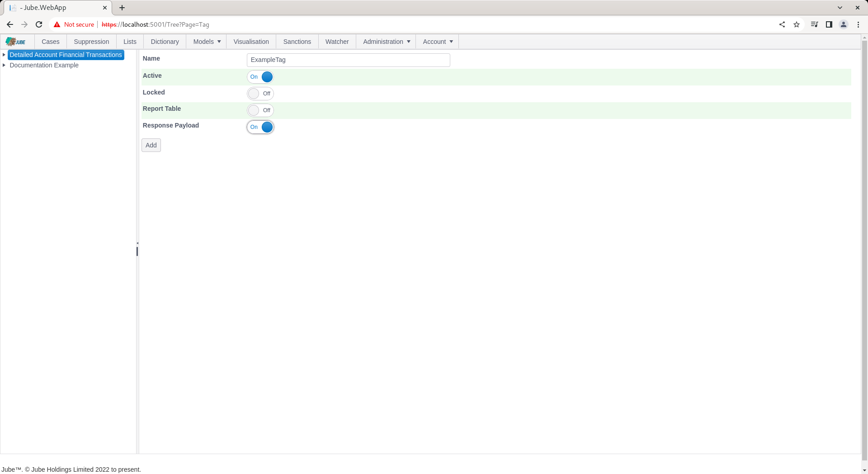Reload the page with refresh icon
This screenshot has width=868, height=474.
point(39,24)
